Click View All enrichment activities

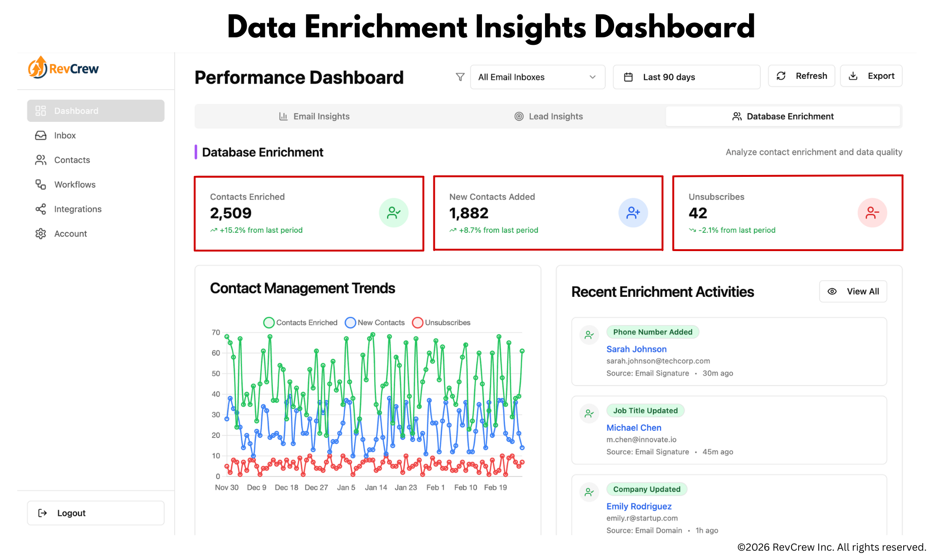tap(853, 291)
